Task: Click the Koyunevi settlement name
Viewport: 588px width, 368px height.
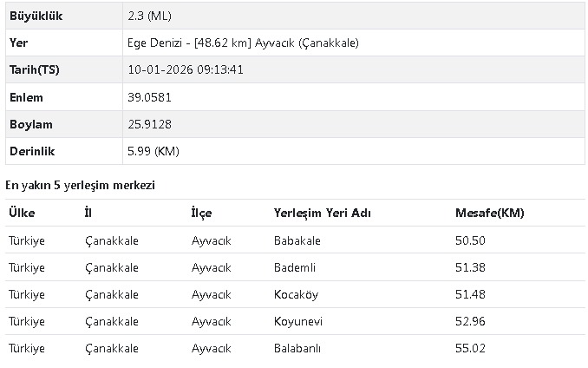Action: click(297, 321)
